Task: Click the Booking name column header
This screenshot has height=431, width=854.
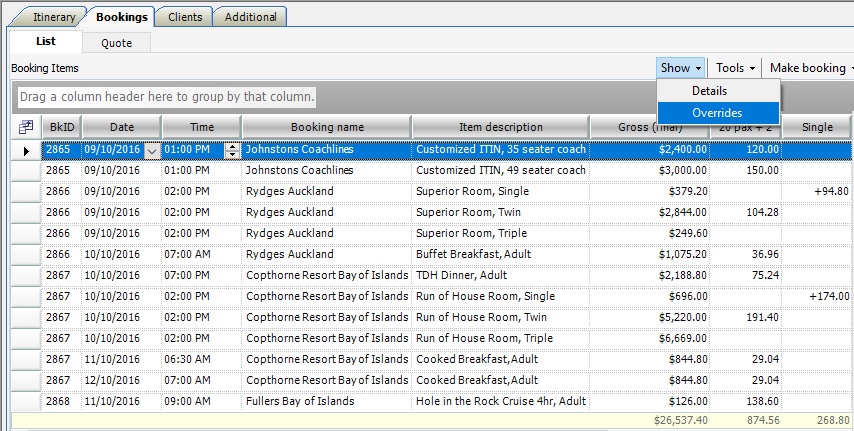Action: click(x=327, y=127)
